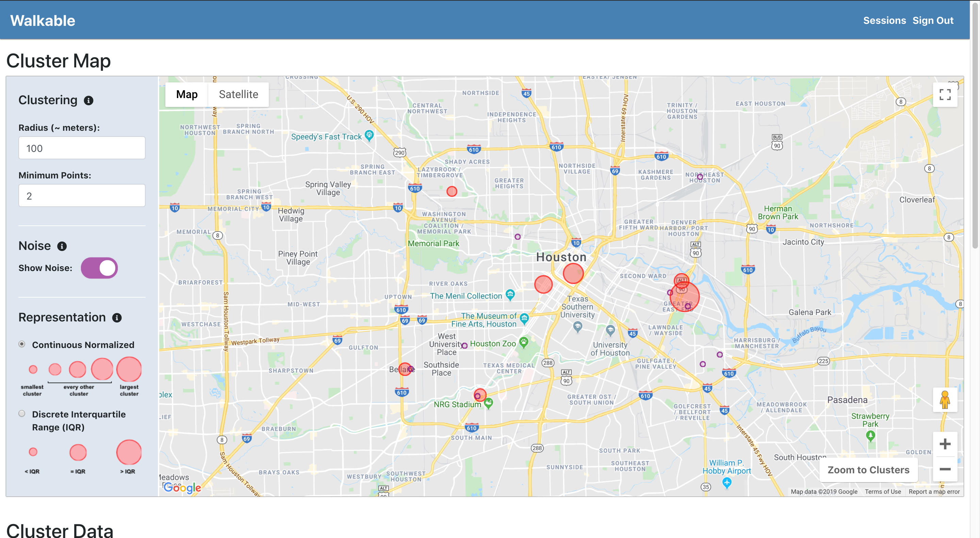
Task: Click the Noise info icon
Action: tap(62, 246)
